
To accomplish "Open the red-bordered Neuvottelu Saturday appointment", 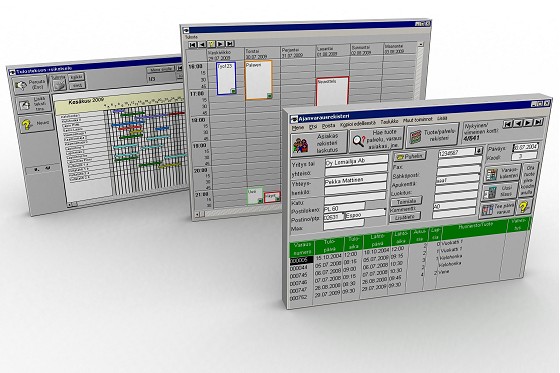I will [x=332, y=91].
